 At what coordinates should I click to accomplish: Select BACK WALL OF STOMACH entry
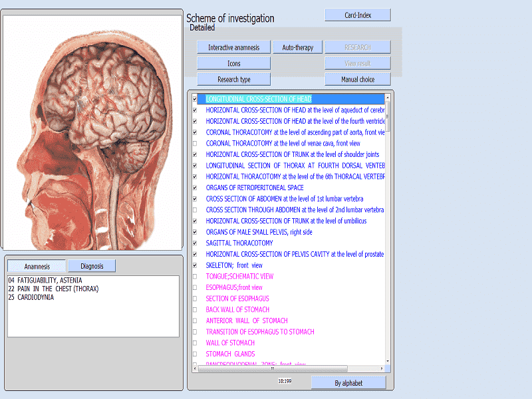[x=237, y=310]
